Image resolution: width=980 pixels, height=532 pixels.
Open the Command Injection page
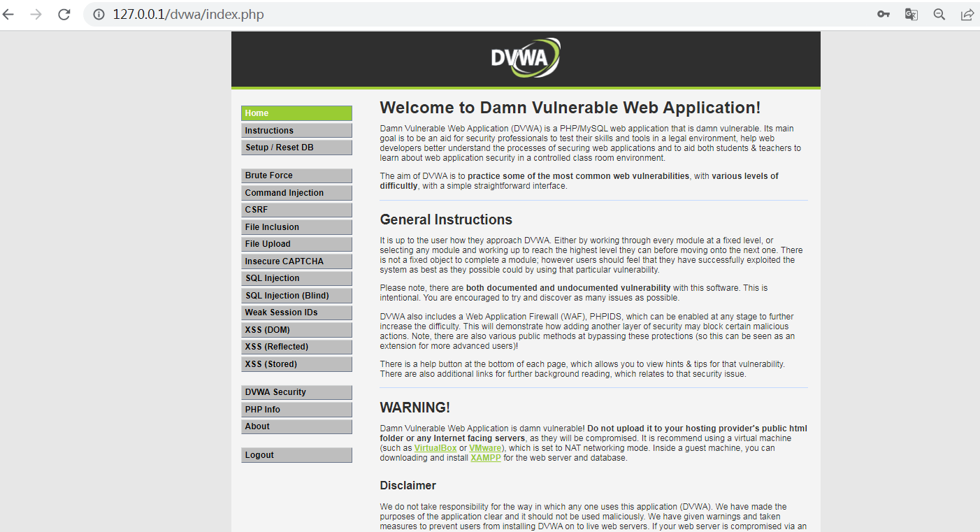click(x=296, y=192)
